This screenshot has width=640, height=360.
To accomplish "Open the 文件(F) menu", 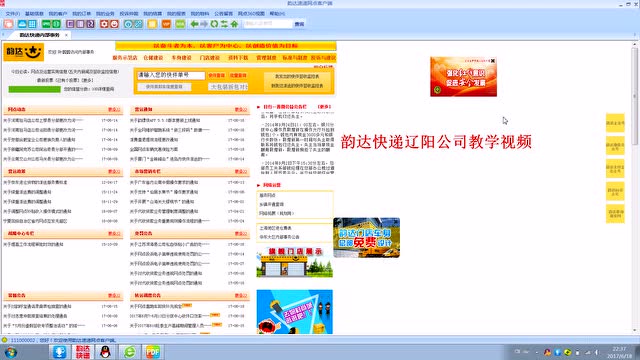I will point(12,13).
